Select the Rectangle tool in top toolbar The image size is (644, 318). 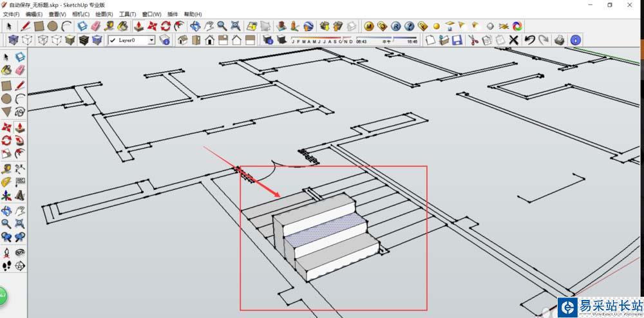[x=39, y=26]
